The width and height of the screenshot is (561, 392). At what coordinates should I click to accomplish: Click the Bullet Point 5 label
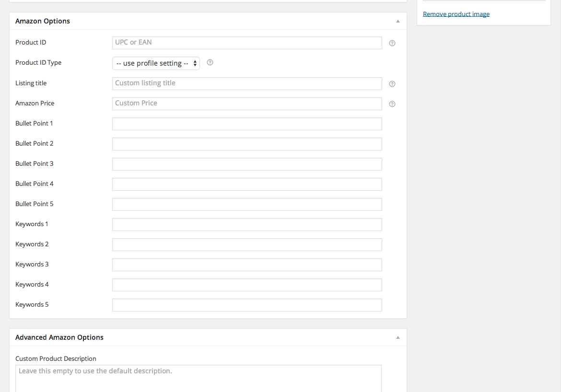coord(35,204)
